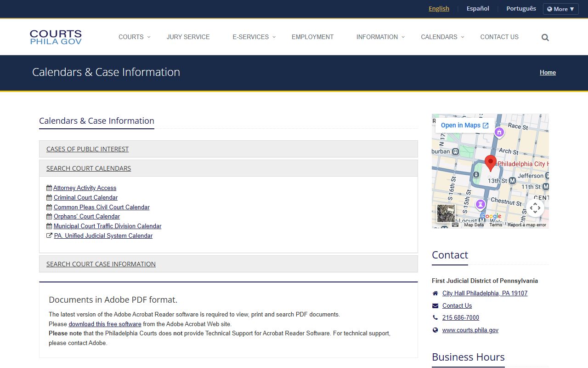Click the map keyboard shortcuts icon
The width and height of the screenshot is (588, 368).
click(455, 225)
